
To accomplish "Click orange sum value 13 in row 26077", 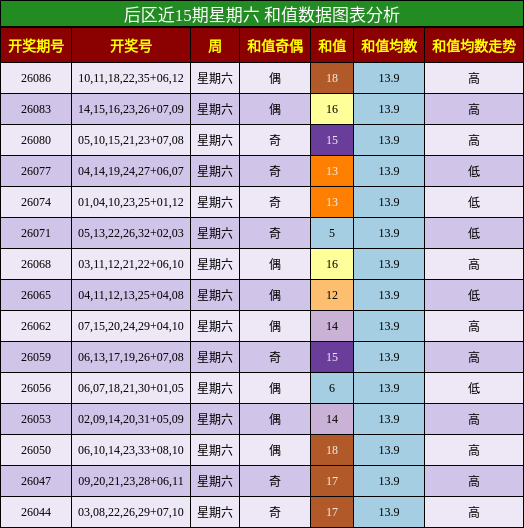I will (332, 171).
